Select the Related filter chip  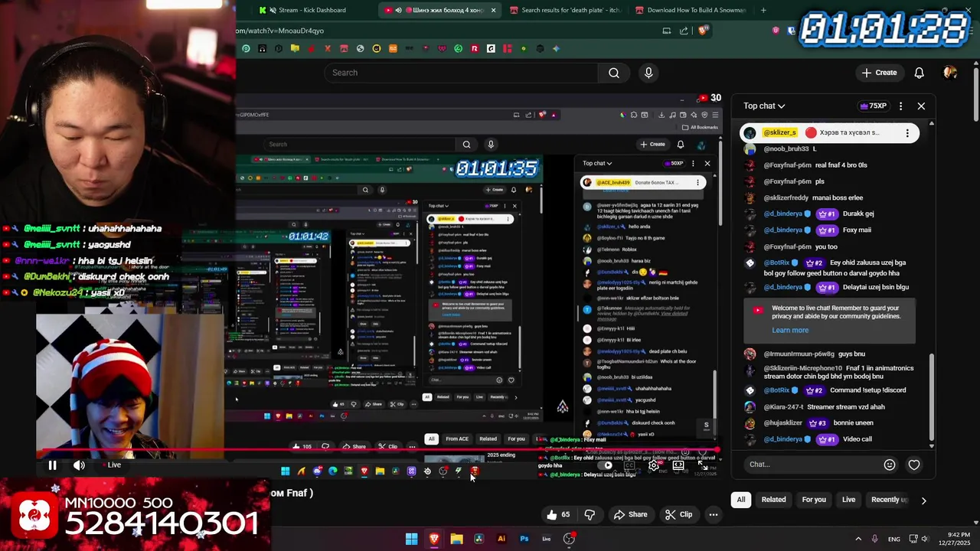pos(773,500)
